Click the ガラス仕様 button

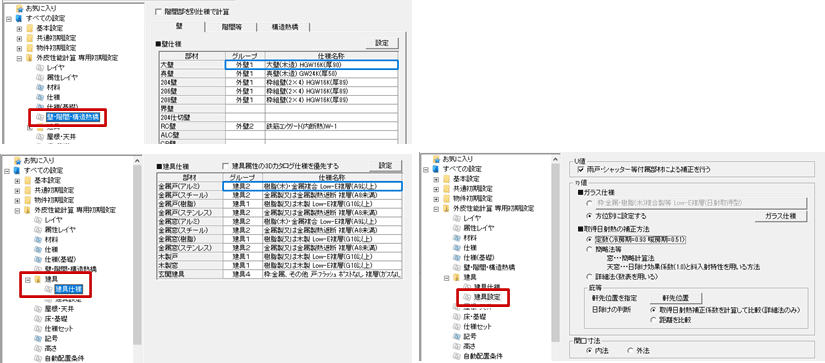(x=780, y=216)
